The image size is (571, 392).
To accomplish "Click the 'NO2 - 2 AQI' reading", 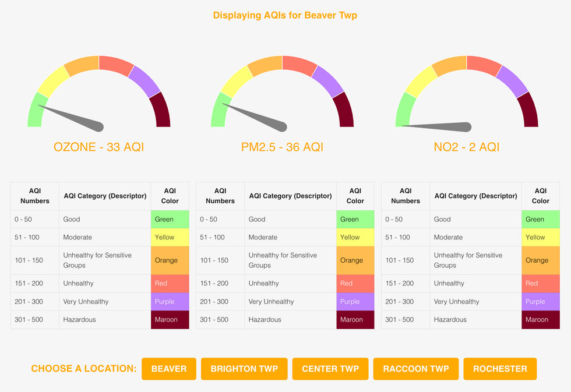I will pos(466,147).
